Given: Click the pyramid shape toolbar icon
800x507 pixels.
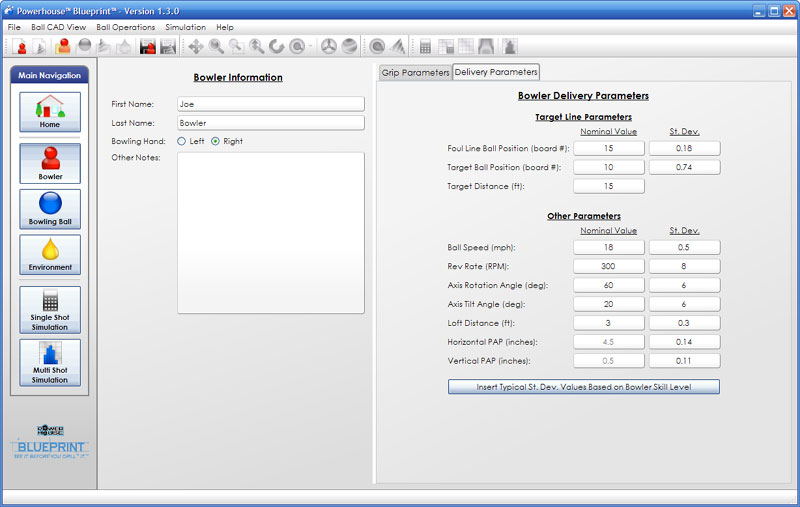Looking at the screenshot, I should coord(398,46).
